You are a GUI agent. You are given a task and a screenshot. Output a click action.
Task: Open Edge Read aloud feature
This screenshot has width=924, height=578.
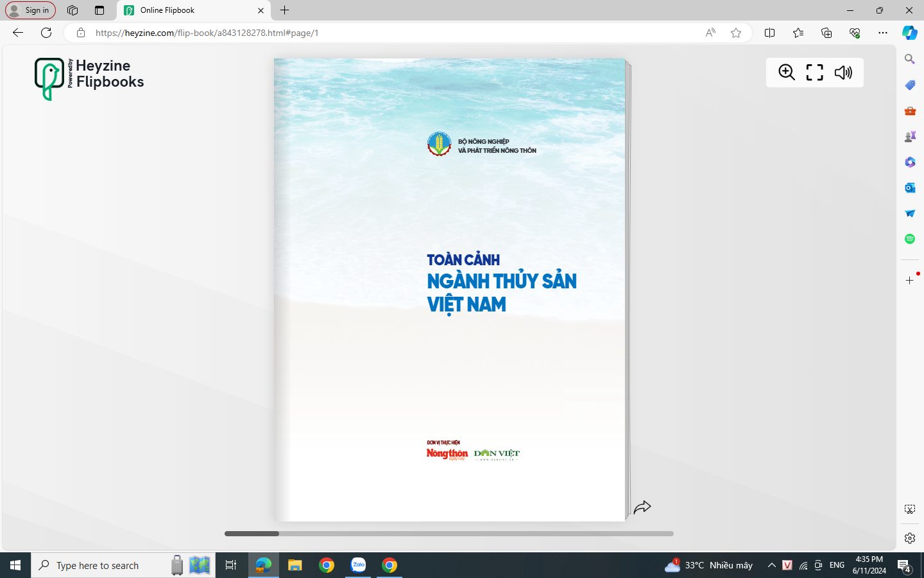click(710, 33)
